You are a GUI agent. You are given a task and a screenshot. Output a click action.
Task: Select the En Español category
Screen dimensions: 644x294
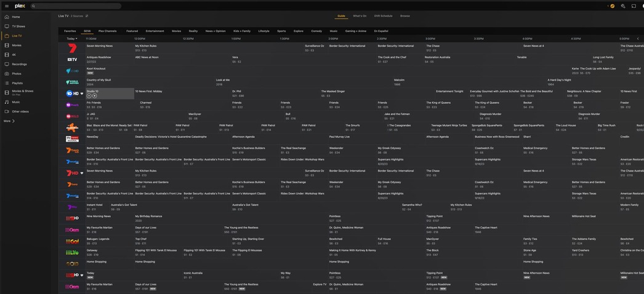pos(381,31)
